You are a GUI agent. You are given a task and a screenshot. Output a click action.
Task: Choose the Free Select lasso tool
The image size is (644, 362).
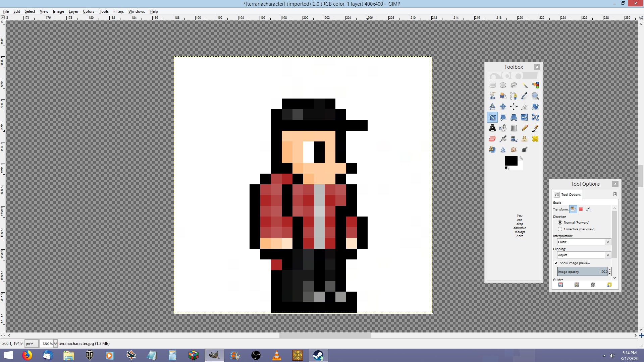514,85
